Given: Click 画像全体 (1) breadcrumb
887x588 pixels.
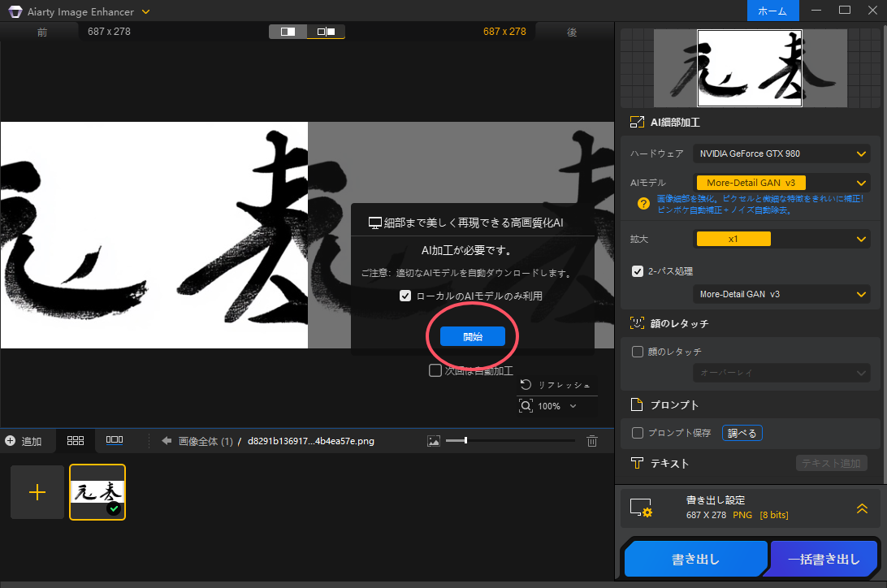Looking at the screenshot, I should tap(206, 441).
